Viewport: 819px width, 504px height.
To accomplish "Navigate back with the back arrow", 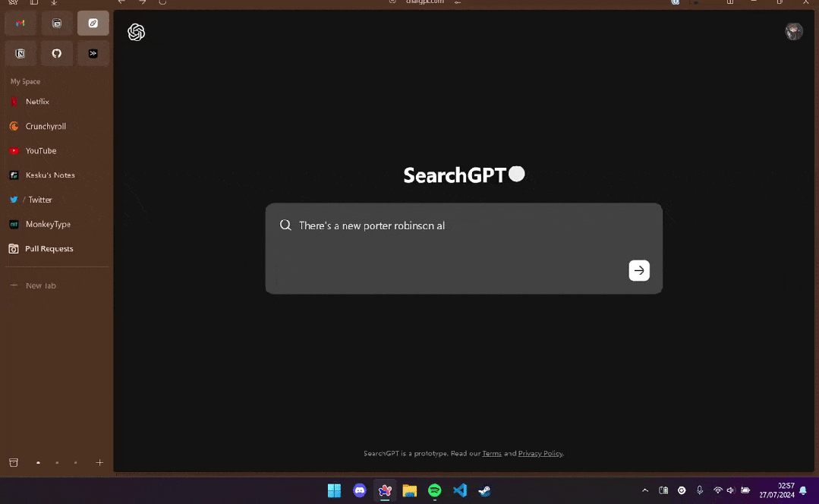I will point(121,3).
